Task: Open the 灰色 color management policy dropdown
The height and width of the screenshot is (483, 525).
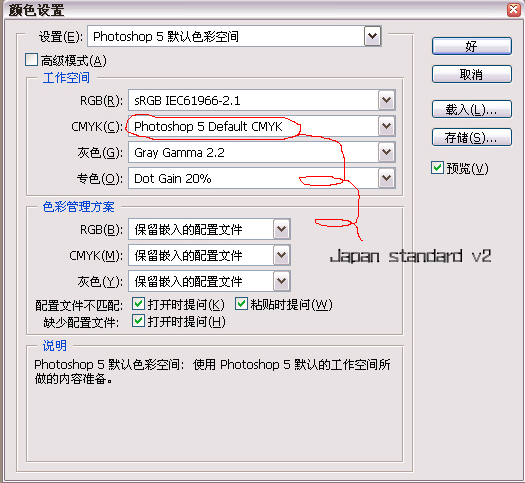Action: point(281,281)
